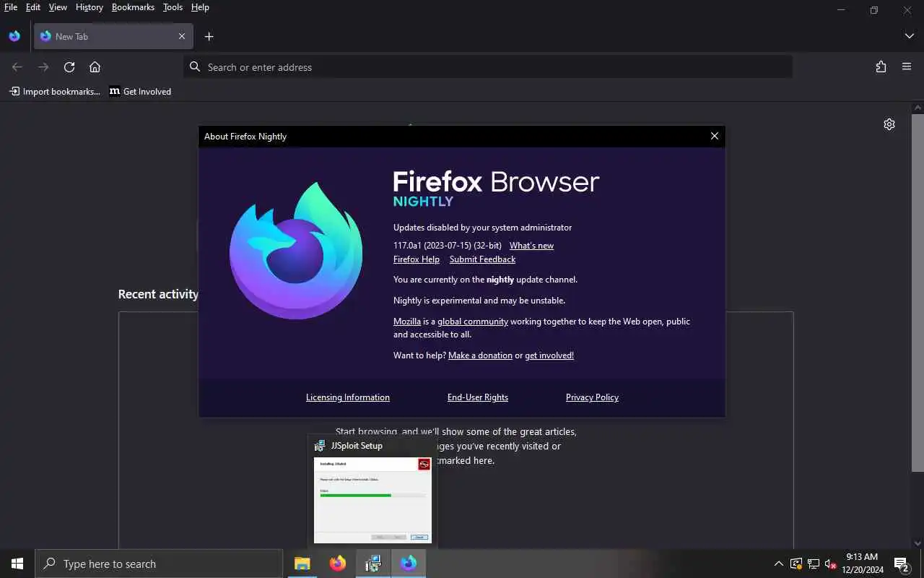This screenshot has height=578, width=924.
Task: Focus the Search or enter address bar
Action: click(x=488, y=67)
